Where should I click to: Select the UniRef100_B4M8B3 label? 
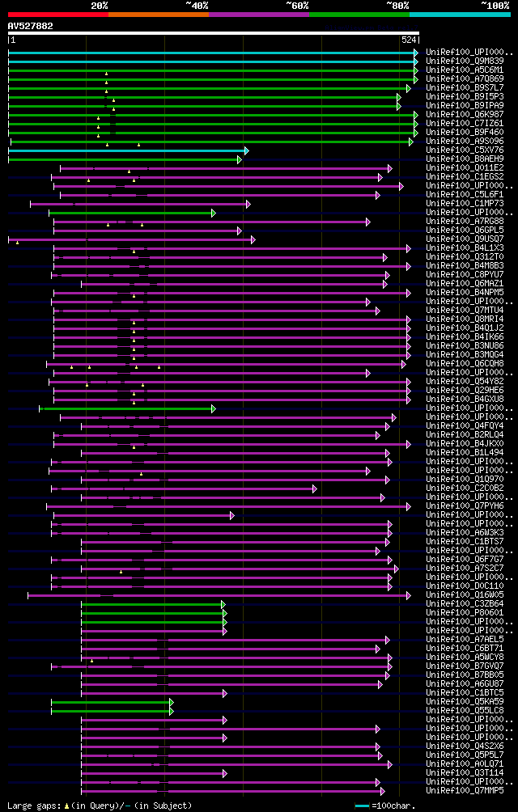(x=464, y=265)
